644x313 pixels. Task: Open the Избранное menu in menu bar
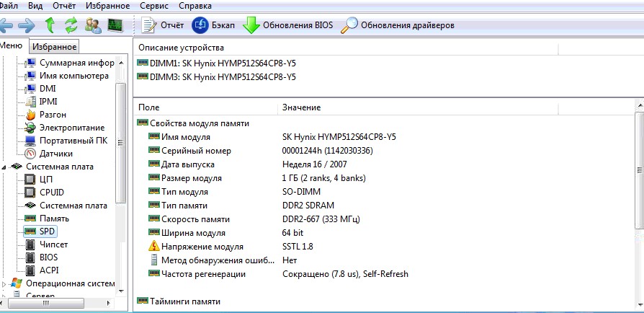[x=107, y=6]
